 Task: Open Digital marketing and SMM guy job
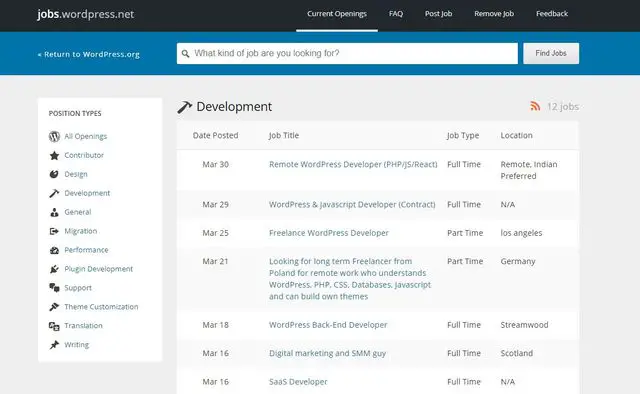point(327,354)
